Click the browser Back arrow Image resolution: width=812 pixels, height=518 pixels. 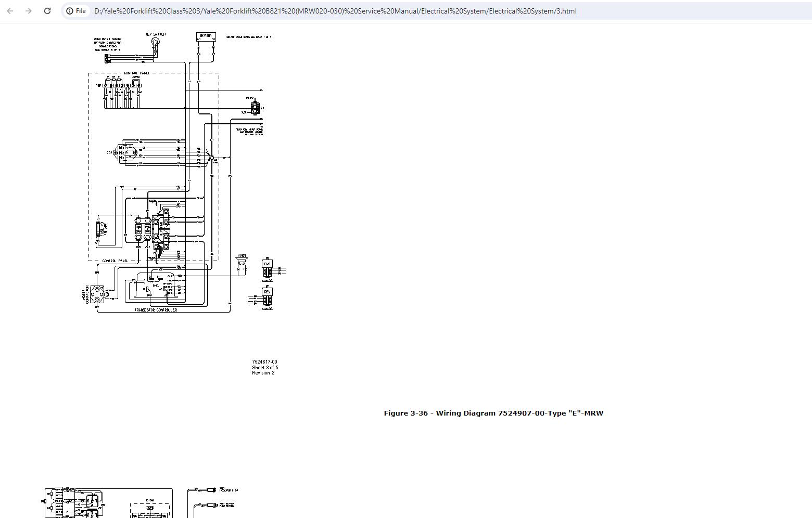coord(10,11)
